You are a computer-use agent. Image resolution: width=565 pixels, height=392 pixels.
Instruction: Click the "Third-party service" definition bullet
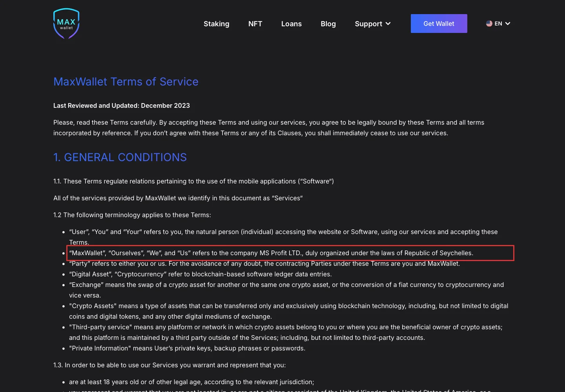coord(286,332)
